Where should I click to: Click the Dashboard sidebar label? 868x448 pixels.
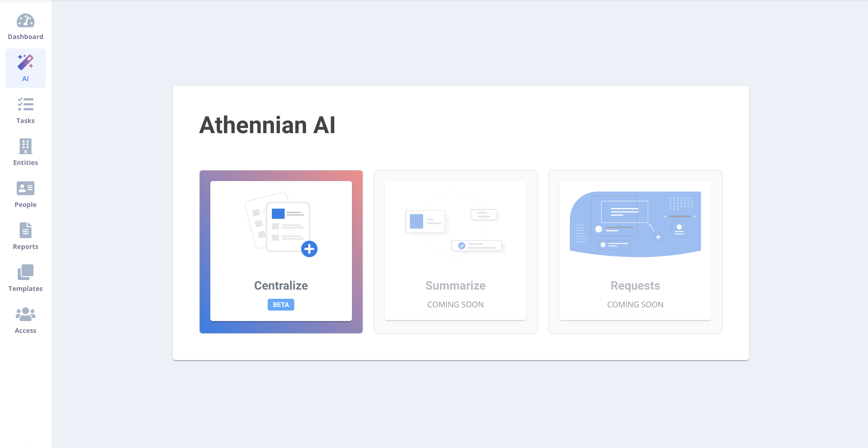[26, 36]
